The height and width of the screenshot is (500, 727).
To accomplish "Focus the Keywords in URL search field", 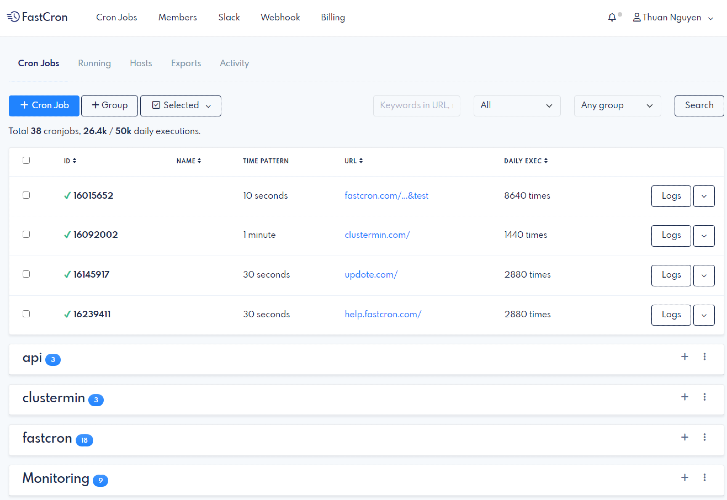I will click(x=416, y=106).
